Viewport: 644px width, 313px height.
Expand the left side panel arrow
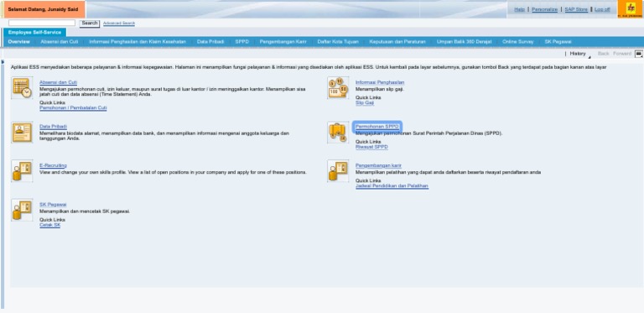click(3, 62)
